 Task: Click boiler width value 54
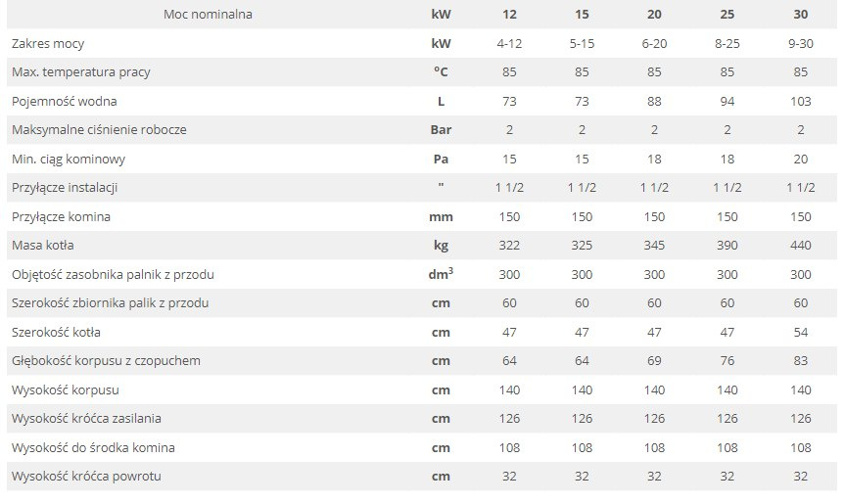point(800,332)
